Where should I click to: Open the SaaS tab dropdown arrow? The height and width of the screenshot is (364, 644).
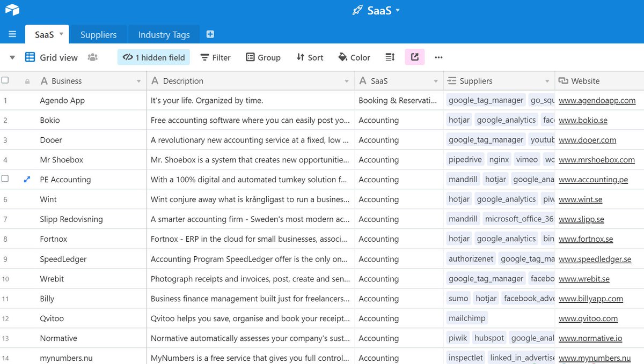(x=61, y=34)
